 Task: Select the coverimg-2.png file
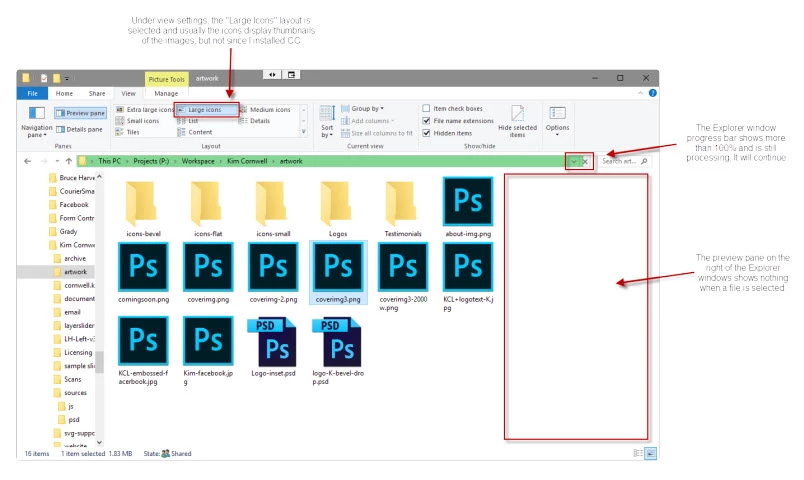[x=273, y=273]
